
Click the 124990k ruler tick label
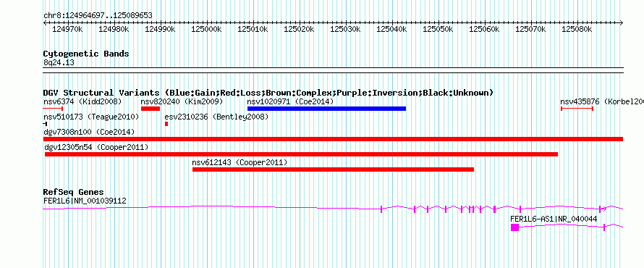[160, 29]
